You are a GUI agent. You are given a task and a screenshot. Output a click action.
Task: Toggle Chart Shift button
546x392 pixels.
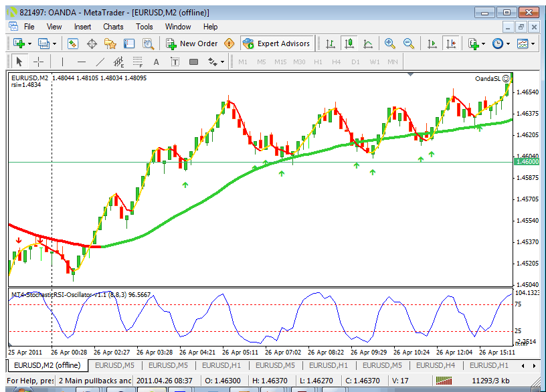[451, 43]
